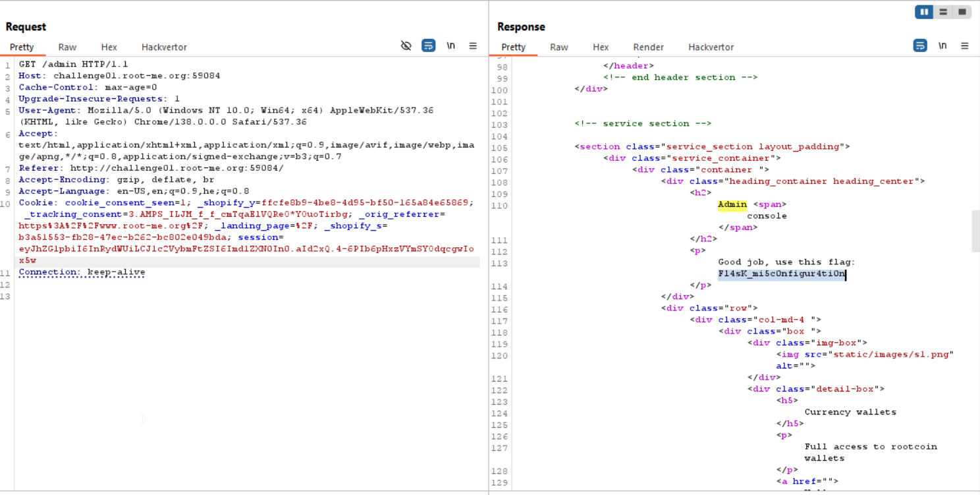Image resolution: width=980 pixels, height=495 pixels.
Task: Toggle word wrap in the Response panel
Action: [x=920, y=45]
